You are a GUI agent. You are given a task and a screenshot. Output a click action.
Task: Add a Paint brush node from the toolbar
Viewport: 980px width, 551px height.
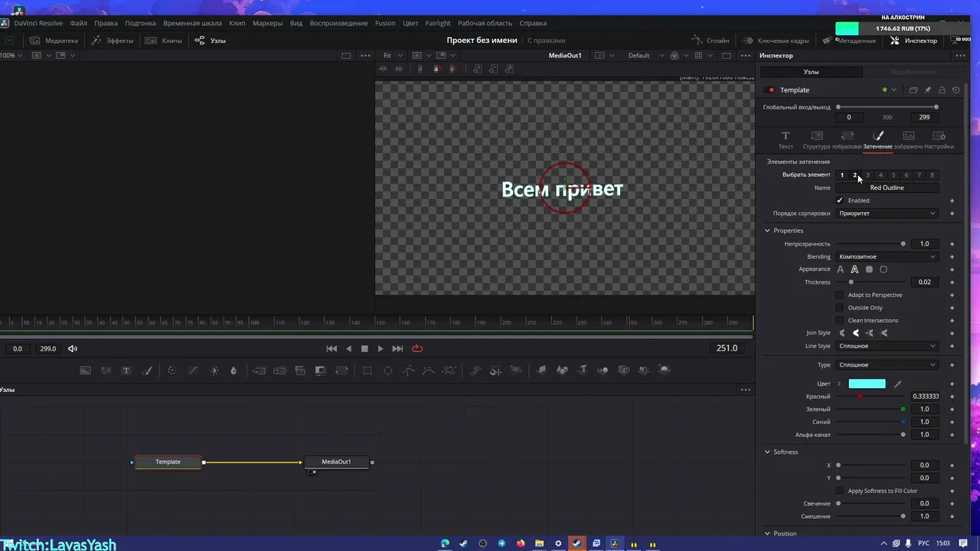tap(147, 370)
